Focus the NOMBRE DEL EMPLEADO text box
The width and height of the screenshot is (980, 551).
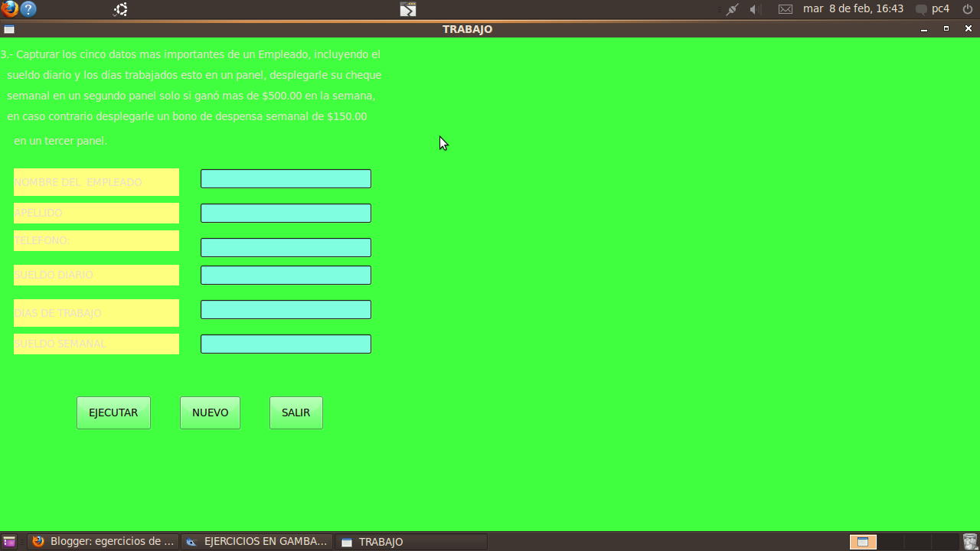(286, 179)
